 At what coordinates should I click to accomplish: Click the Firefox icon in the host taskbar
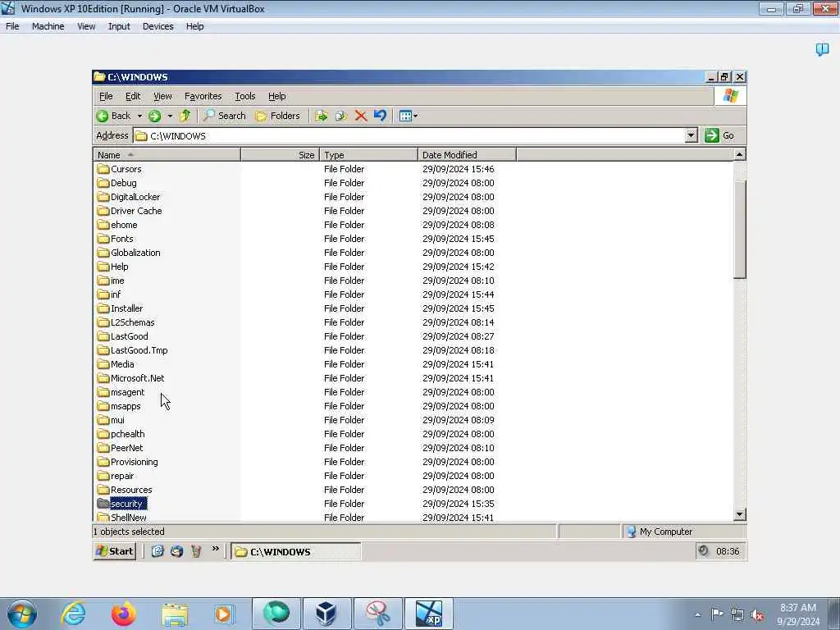124,614
